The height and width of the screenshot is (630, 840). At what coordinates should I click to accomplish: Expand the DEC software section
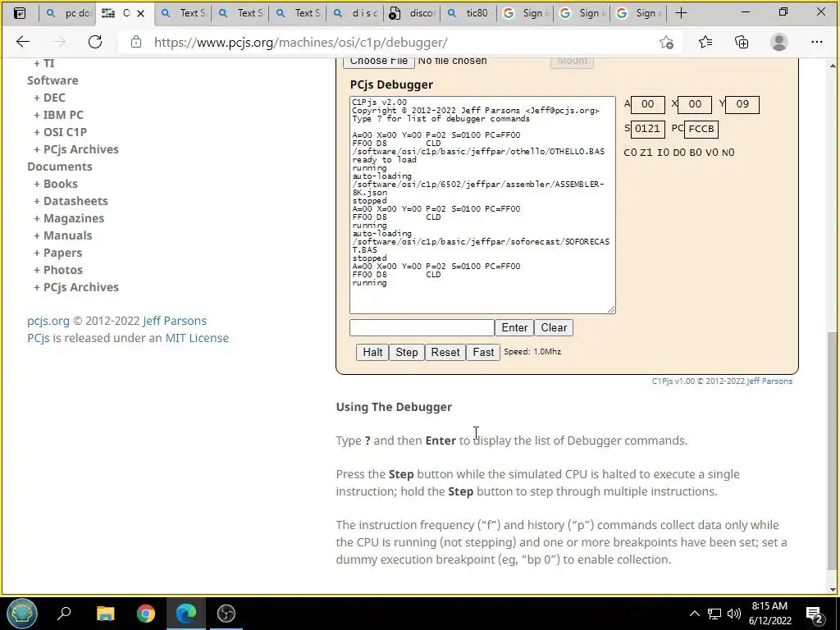(x=49, y=98)
